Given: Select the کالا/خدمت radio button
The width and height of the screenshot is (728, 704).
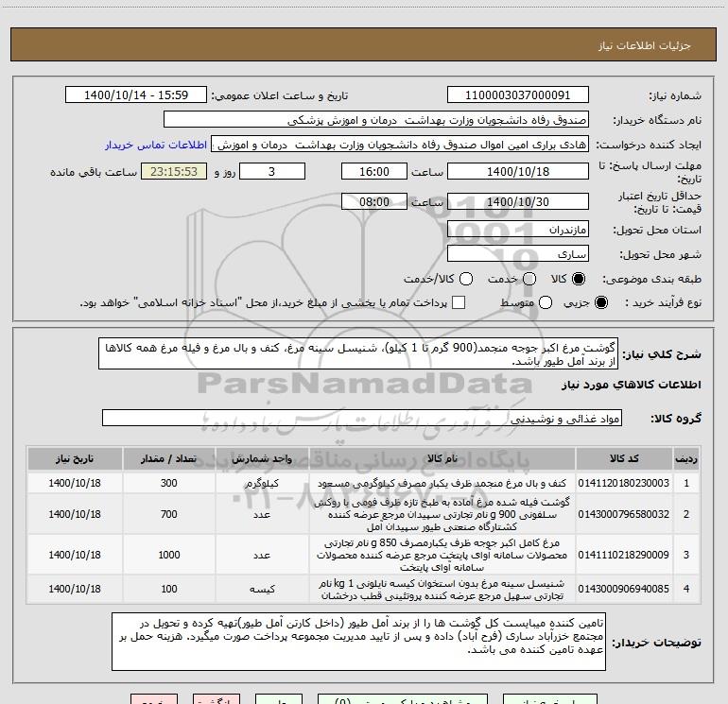Looking at the screenshot, I should 466,279.
